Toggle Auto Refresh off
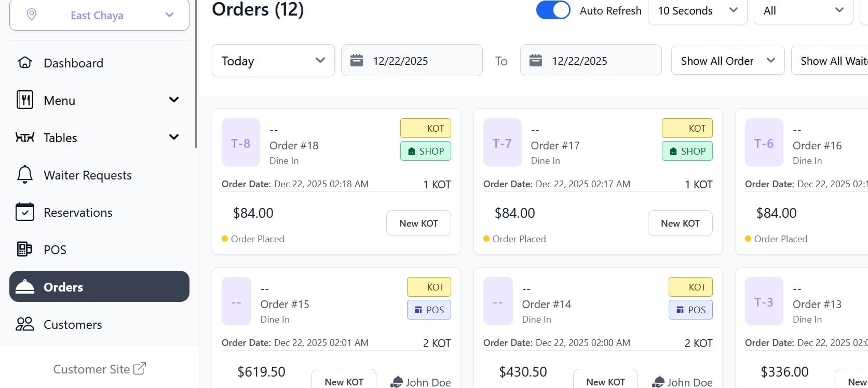 pyautogui.click(x=553, y=10)
